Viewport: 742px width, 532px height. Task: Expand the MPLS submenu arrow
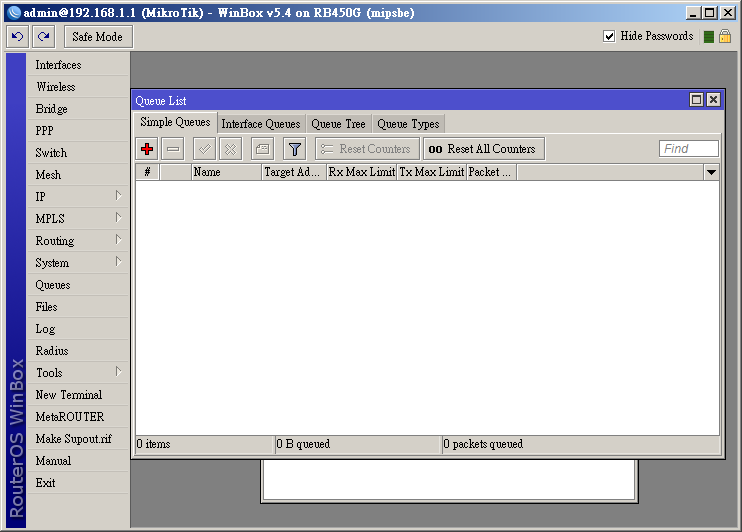pos(118,218)
